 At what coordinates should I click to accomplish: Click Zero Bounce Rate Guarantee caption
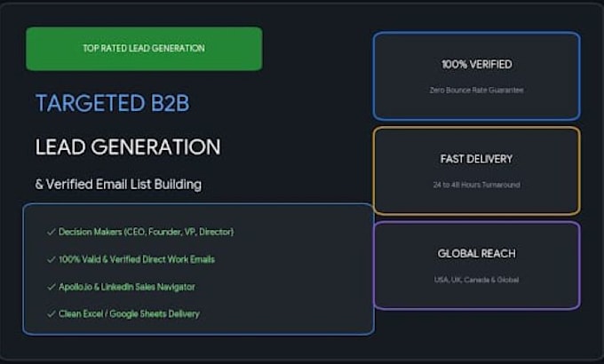[x=476, y=91]
